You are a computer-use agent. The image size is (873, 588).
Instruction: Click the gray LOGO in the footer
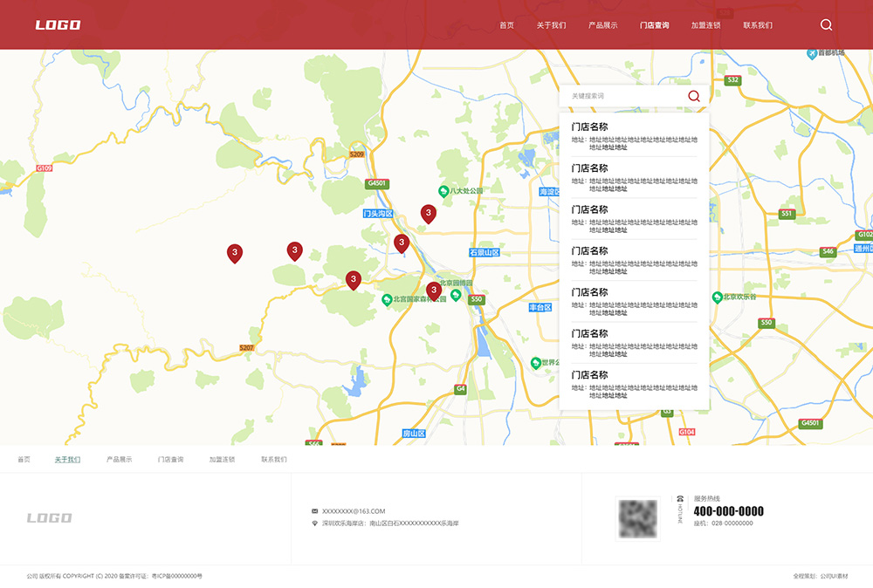pos(50,518)
